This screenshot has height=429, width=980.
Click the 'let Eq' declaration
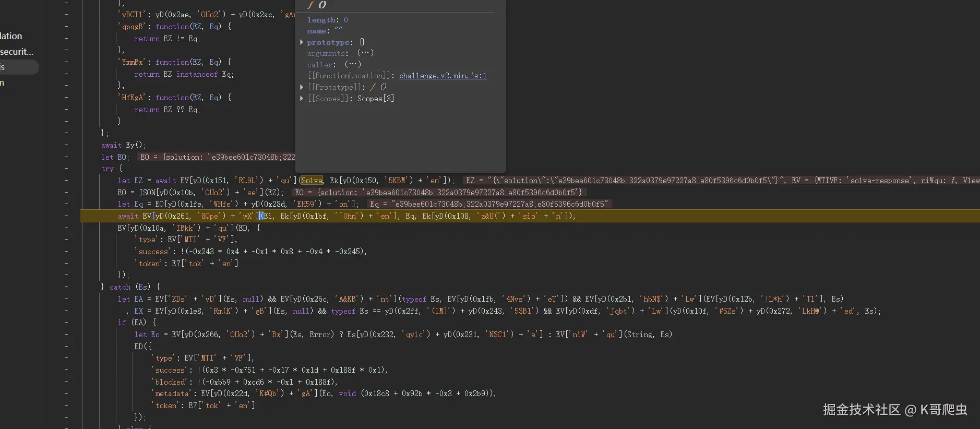coord(130,204)
